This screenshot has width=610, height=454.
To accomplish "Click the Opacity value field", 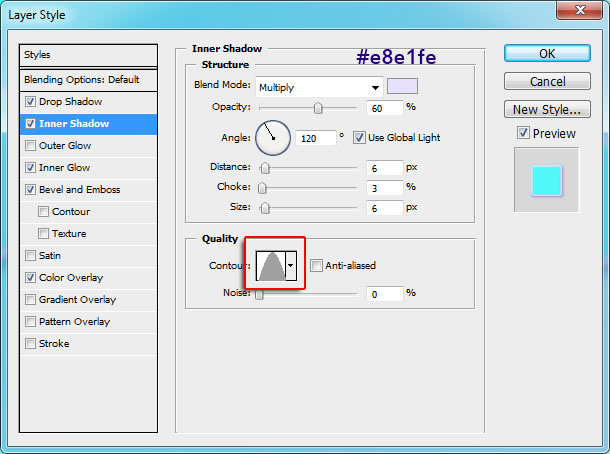I will coord(384,108).
